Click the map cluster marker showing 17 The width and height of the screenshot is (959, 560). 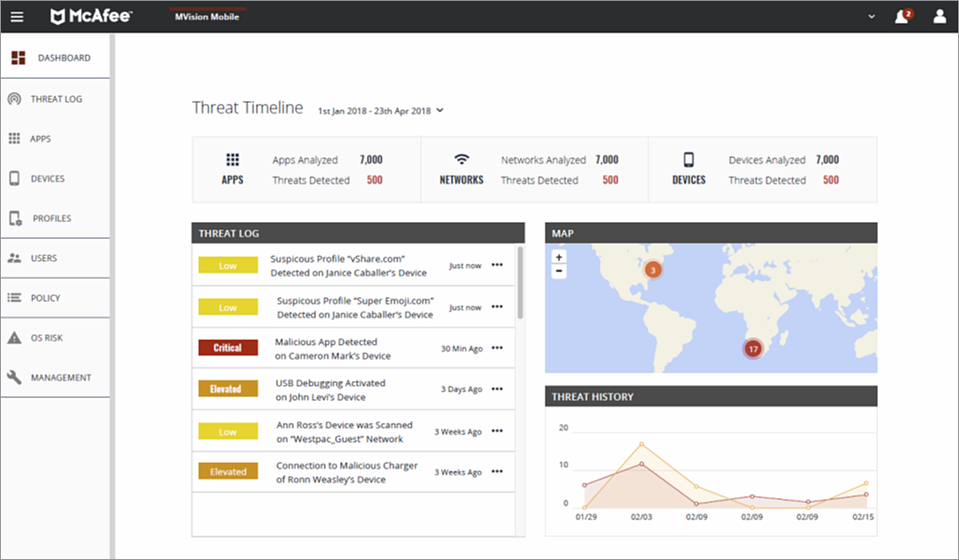[x=753, y=350]
